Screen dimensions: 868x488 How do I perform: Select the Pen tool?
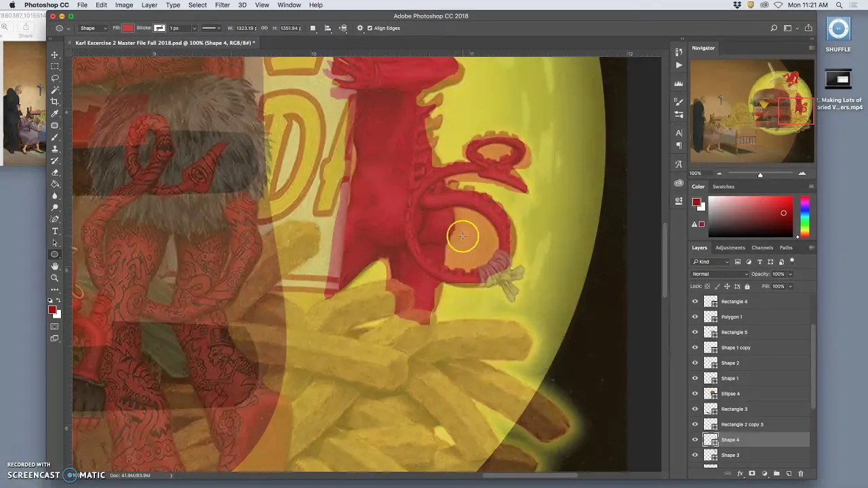tap(55, 220)
